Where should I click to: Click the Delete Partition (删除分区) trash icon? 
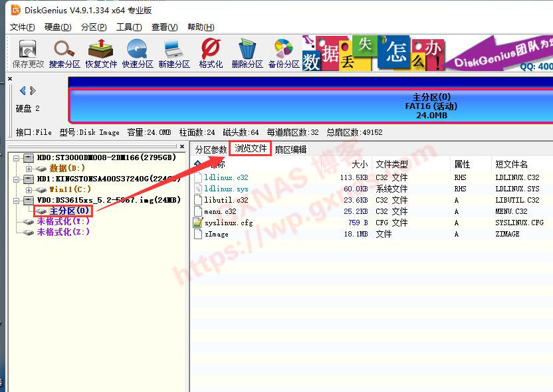coord(247,54)
